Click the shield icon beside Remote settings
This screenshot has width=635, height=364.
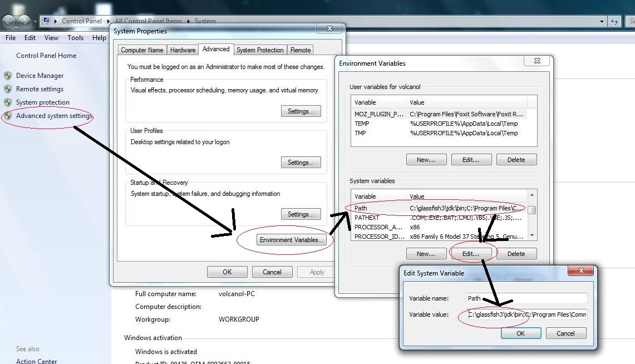point(8,89)
